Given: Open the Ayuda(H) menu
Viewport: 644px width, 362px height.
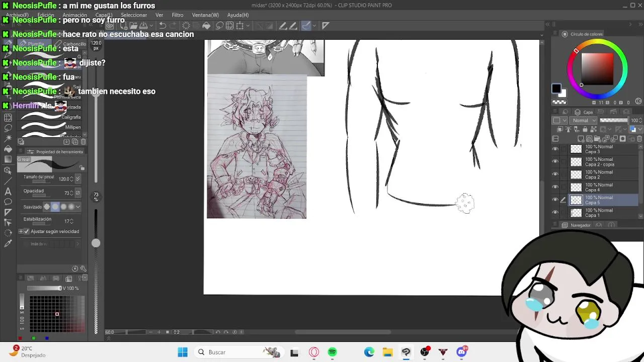Looking at the screenshot, I should (x=238, y=15).
